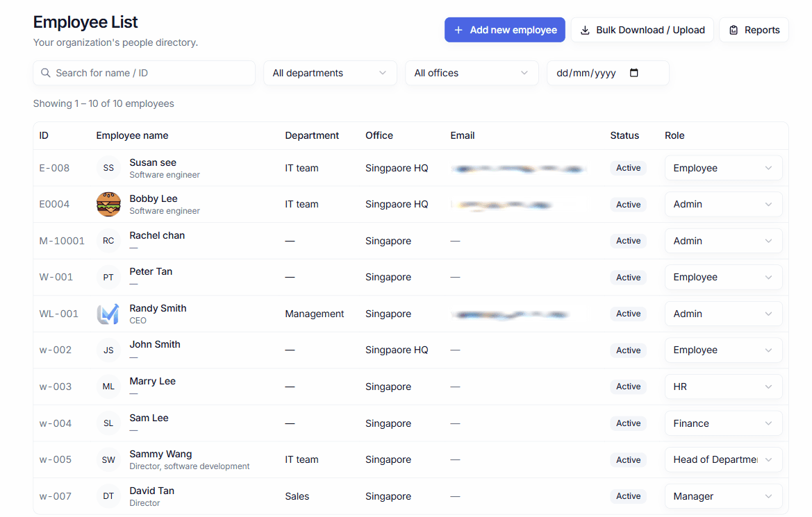The height and width of the screenshot is (517, 812).
Task: Click employee ID E-008
Action: click(x=54, y=168)
